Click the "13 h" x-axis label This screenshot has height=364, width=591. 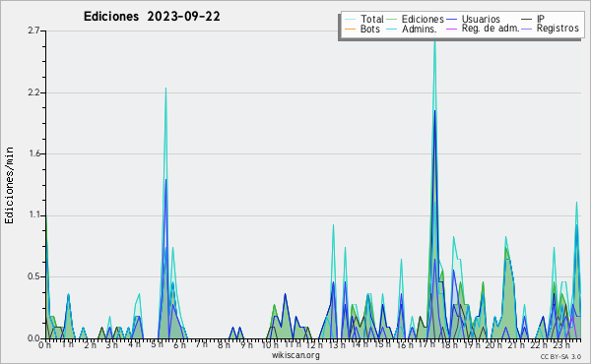point(337,344)
